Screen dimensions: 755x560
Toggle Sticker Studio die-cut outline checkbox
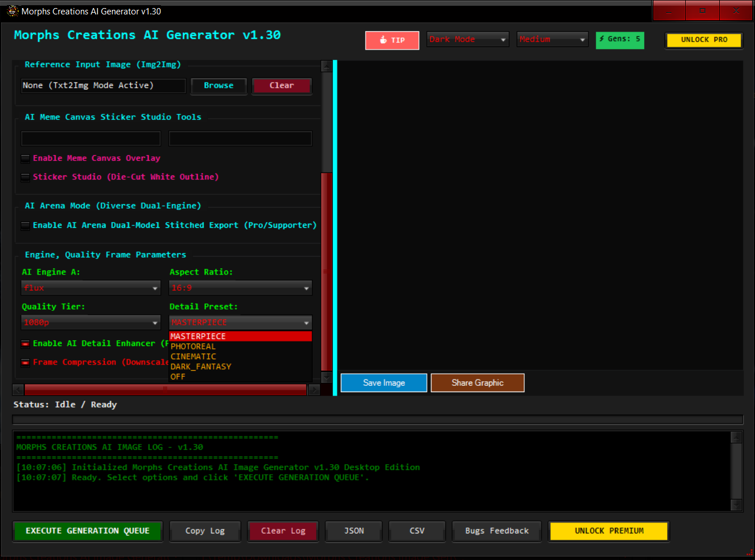(25, 177)
